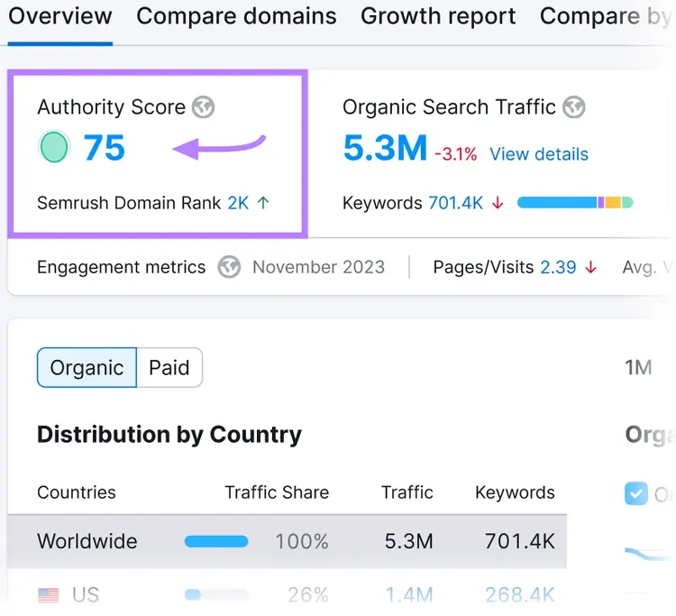Viewport: 676px width, 616px height.
Task: Click the green up arrow next to 2K
Action: (x=263, y=202)
